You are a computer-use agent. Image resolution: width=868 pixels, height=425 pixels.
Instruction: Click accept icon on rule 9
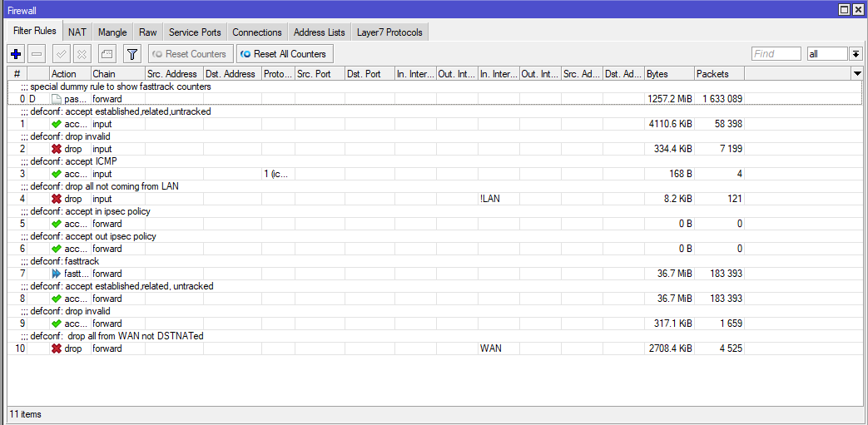point(56,324)
